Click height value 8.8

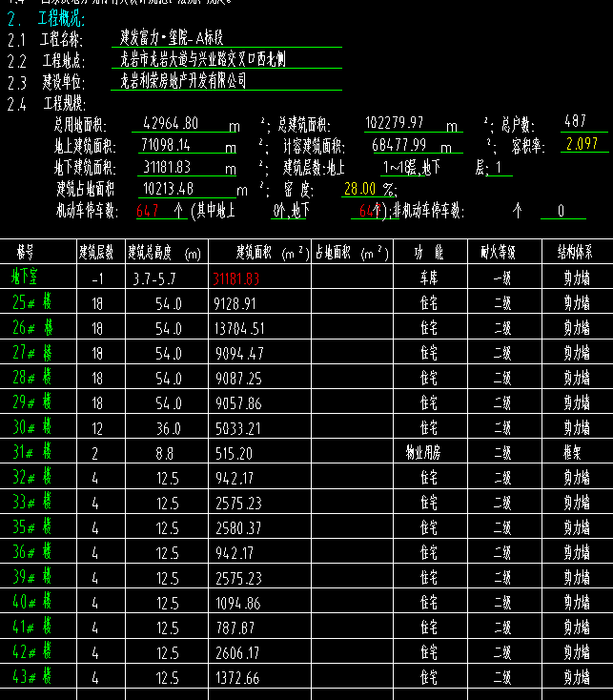click(164, 454)
